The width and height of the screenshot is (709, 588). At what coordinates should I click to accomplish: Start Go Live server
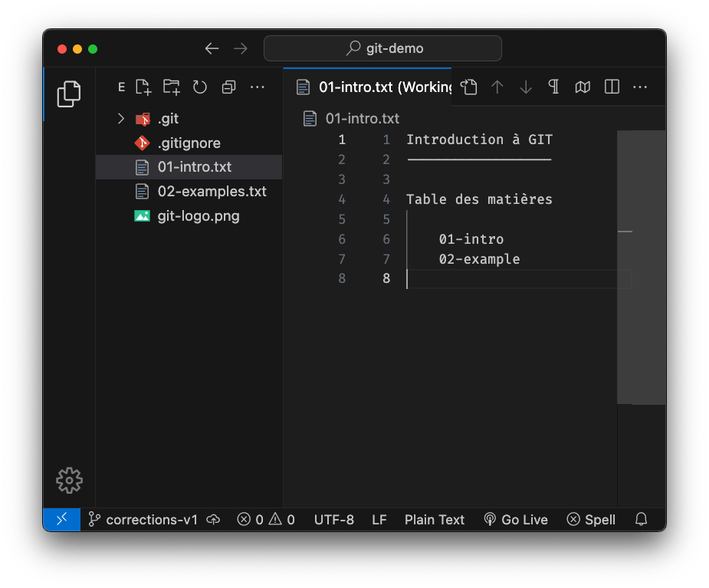(516, 520)
